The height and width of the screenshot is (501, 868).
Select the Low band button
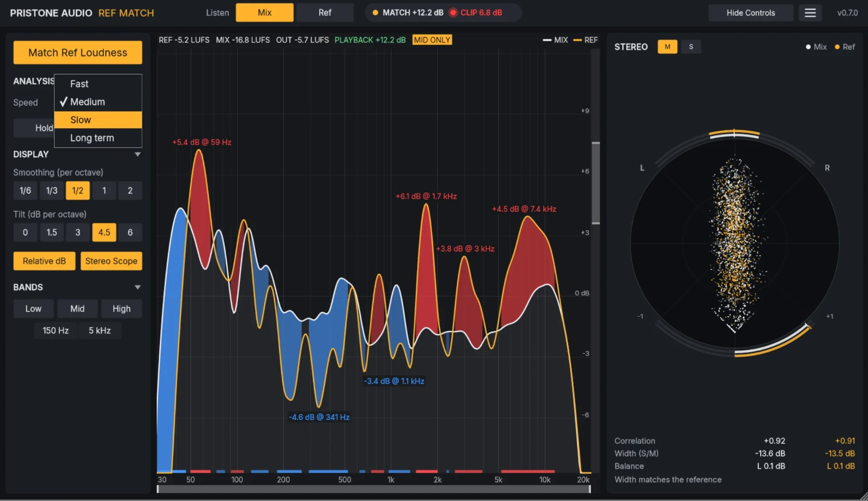(33, 309)
